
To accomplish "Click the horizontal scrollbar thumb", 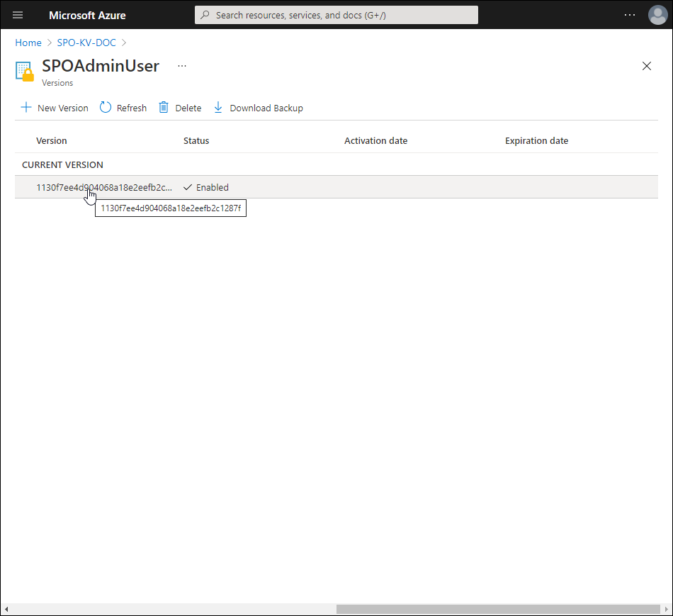I will pos(497,609).
